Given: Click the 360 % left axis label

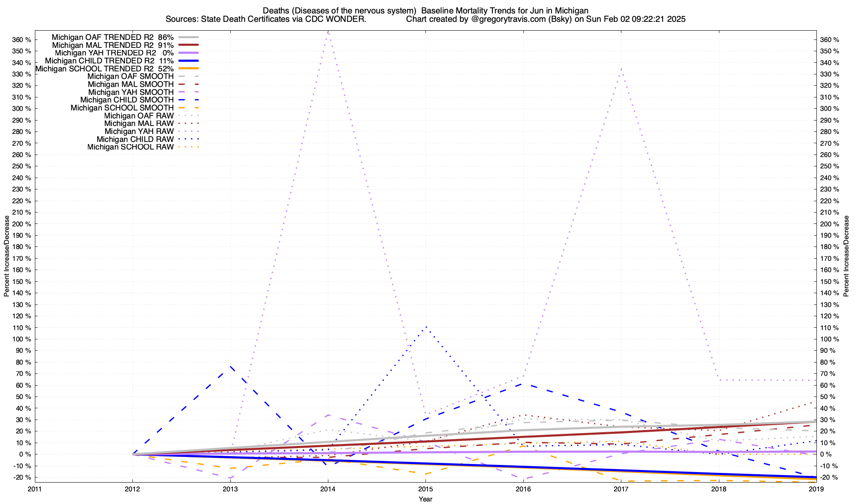Looking at the screenshot, I should pyautogui.click(x=22, y=40).
